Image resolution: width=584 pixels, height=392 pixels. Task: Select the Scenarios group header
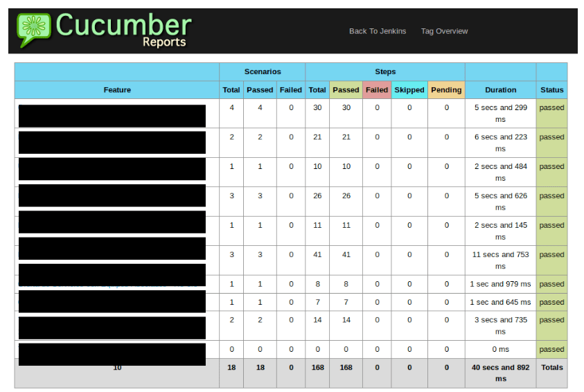263,71
